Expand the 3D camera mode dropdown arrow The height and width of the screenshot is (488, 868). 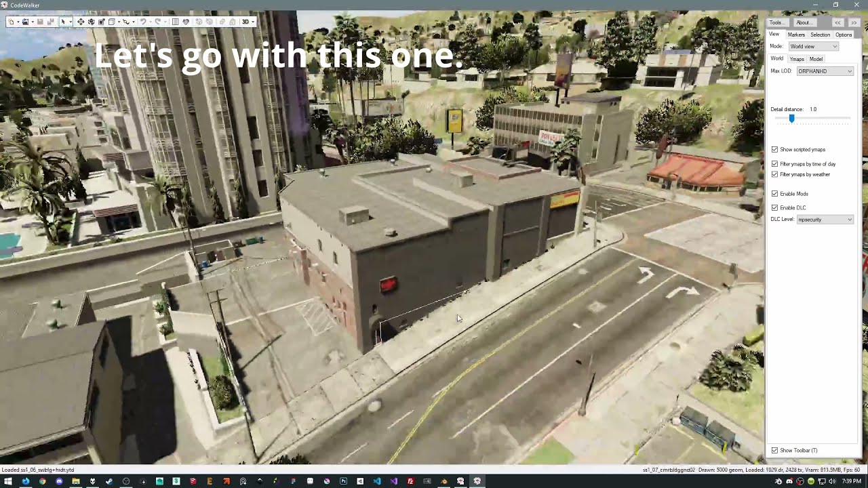point(253,22)
